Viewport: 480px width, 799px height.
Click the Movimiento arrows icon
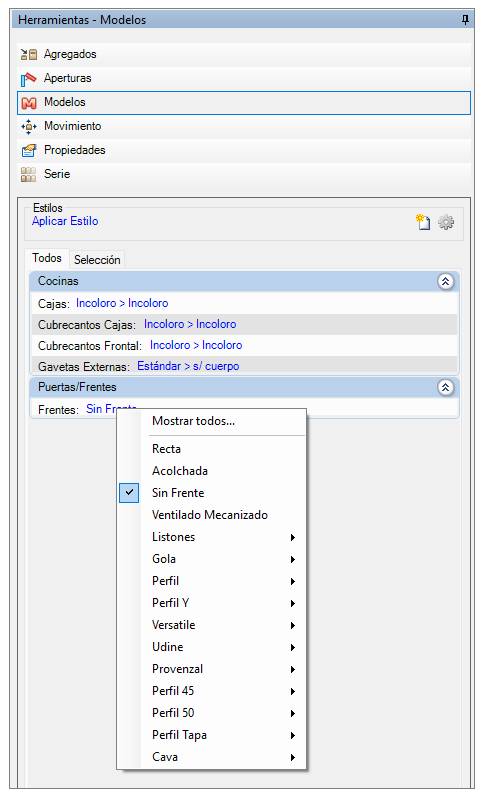point(29,126)
